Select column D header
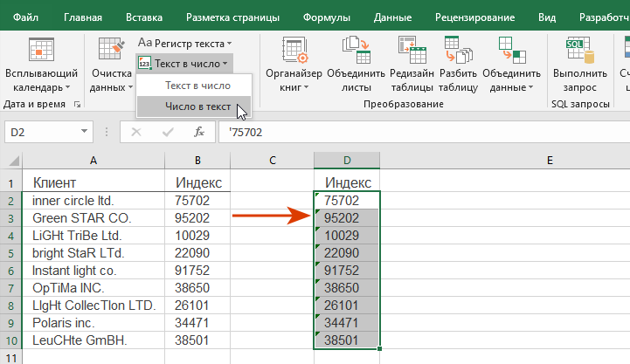 346,160
